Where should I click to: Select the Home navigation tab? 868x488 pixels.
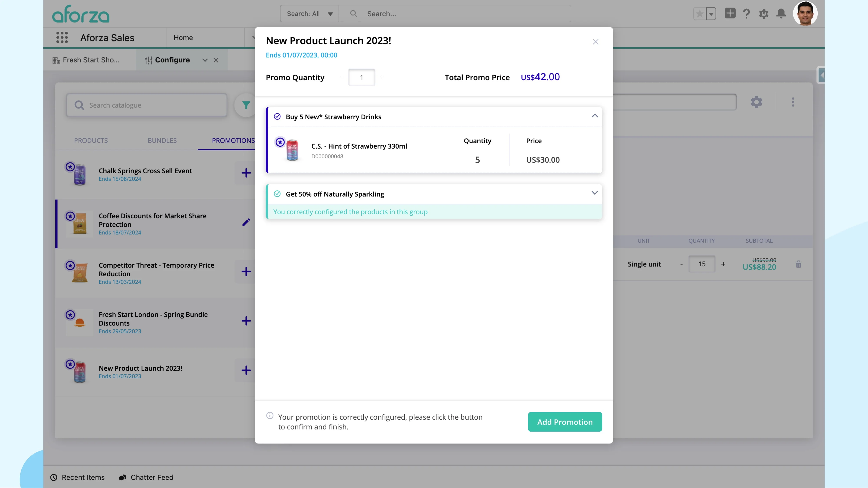(x=183, y=37)
